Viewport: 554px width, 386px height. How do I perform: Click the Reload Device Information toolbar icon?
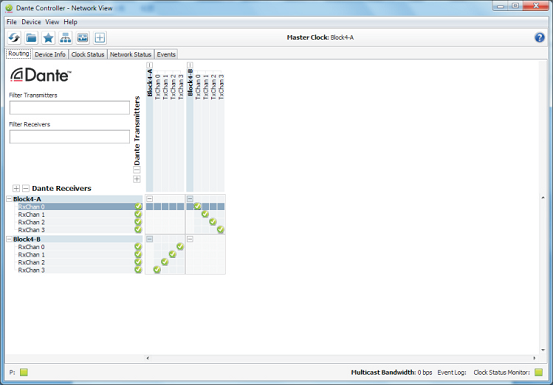14,37
